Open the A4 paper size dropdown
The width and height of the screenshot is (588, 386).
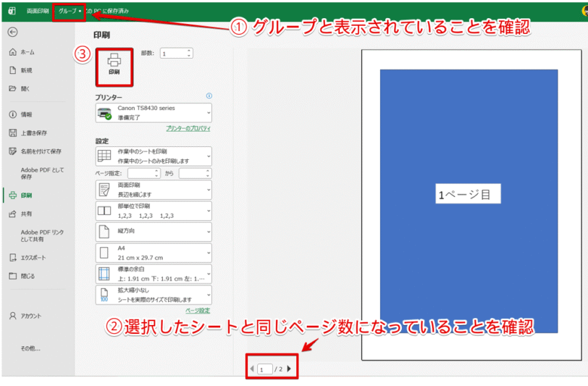tap(154, 253)
